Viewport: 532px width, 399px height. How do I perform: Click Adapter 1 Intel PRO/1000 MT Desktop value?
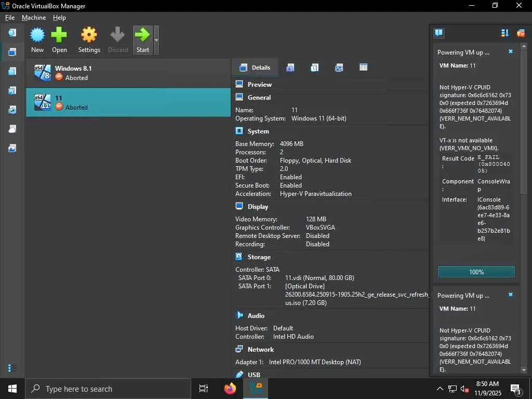point(315,362)
